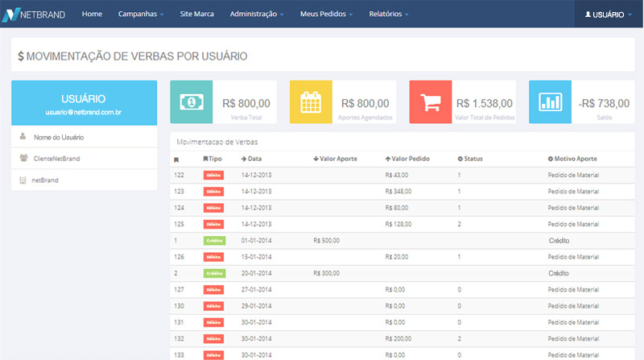Sort by Motivo Aporte column header
Screen dimensions: 644x360
pos(572,159)
